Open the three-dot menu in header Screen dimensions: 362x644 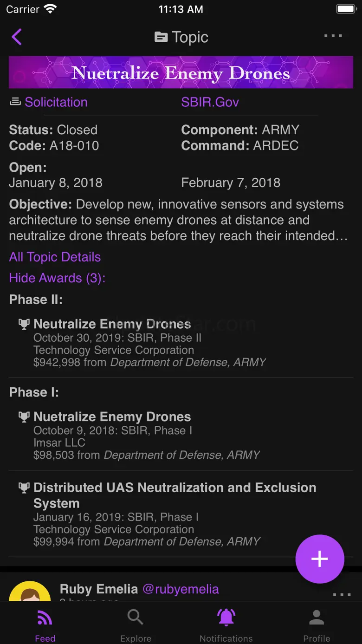click(333, 36)
